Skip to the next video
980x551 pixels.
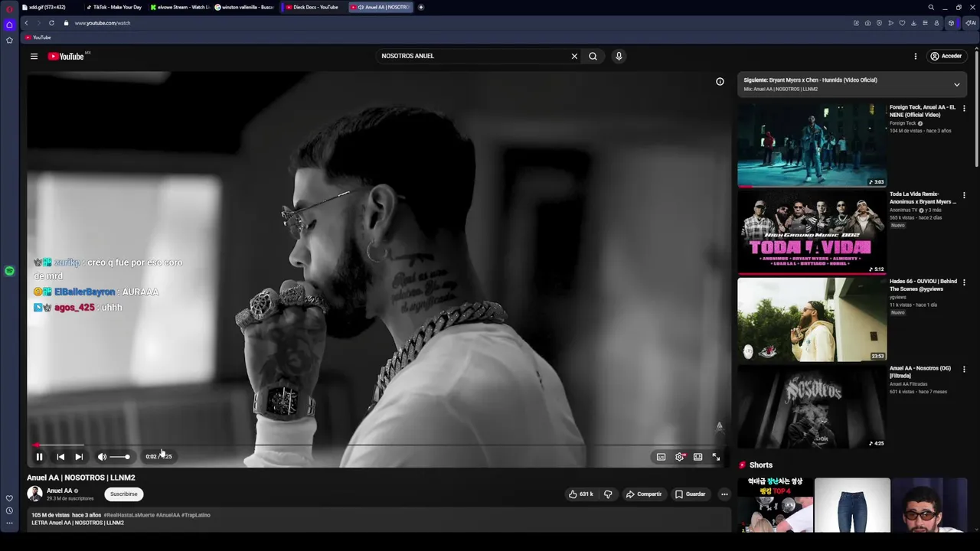[79, 457]
